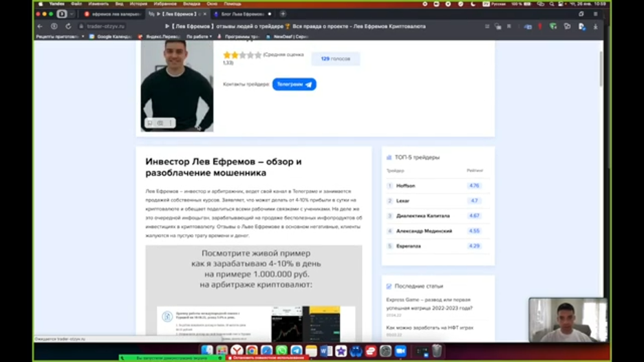This screenshot has width=644, height=362.
Task: Open browser hamburger menu at top right
Action: point(596,14)
